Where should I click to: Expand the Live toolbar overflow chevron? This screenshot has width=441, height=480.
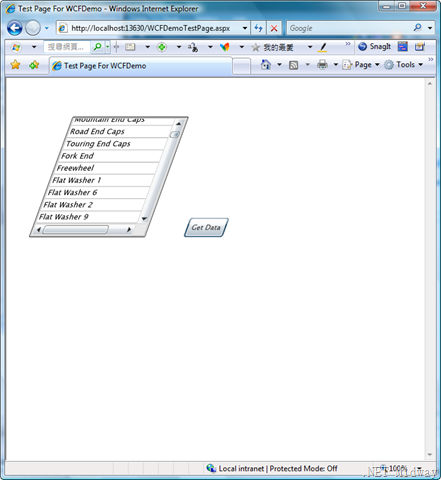[348, 44]
